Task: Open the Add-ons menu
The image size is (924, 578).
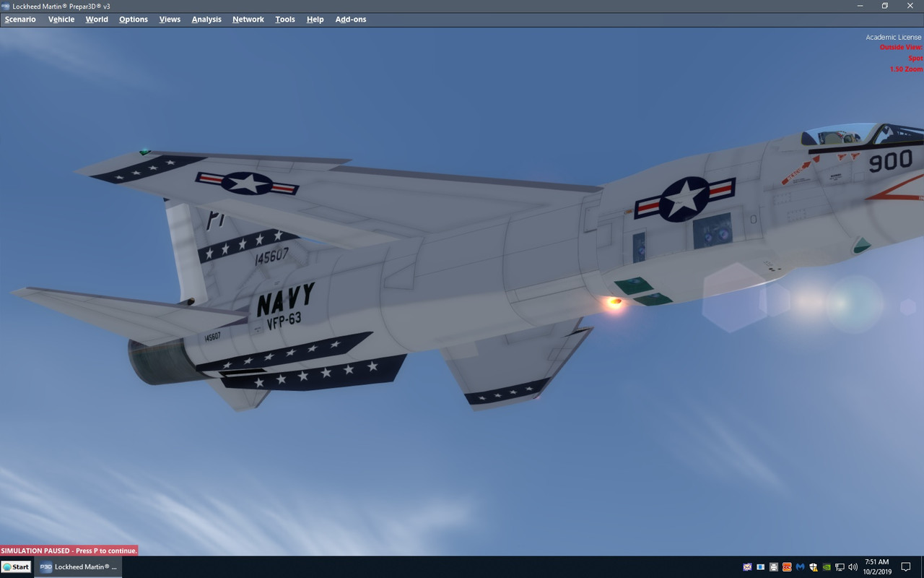Action: click(351, 20)
